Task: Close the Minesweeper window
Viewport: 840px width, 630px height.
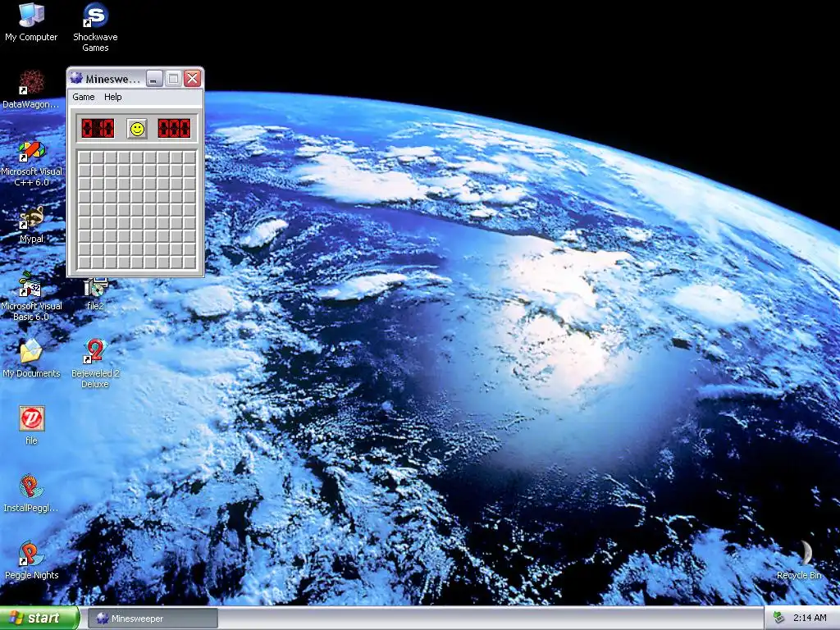Action: [x=192, y=79]
